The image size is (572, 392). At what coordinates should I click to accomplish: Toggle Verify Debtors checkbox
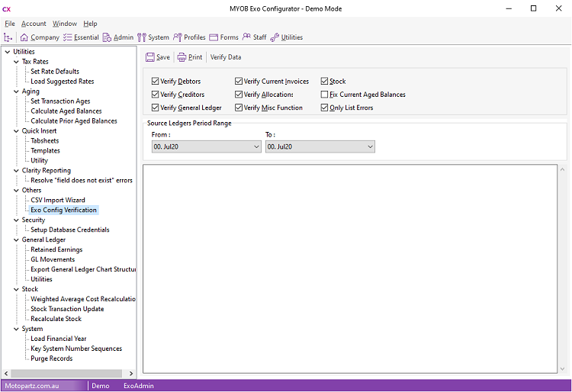click(155, 81)
